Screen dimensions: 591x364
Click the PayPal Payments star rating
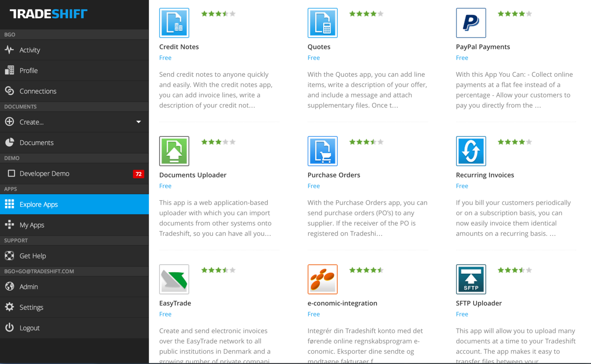tap(515, 14)
